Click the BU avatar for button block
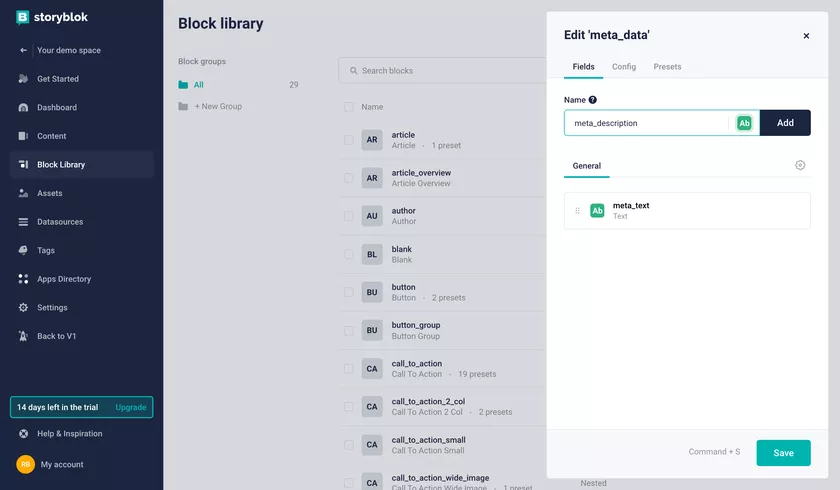Image resolution: width=840 pixels, height=490 pixels. 372,292
